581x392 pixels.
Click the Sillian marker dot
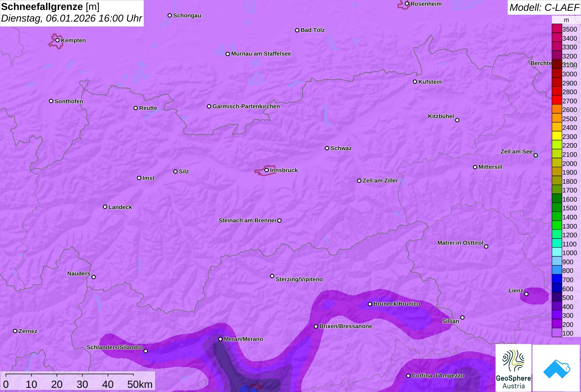click(462, 318)
